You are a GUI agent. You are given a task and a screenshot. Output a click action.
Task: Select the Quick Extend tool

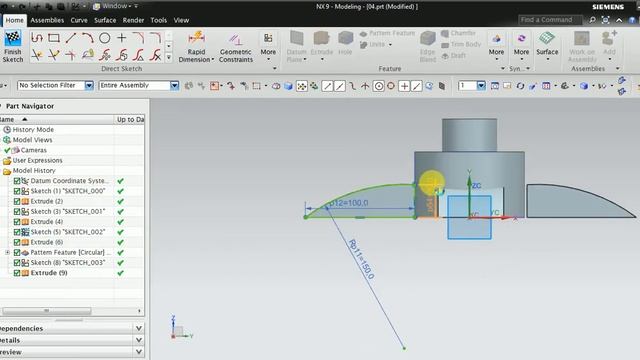pos(53,54)
